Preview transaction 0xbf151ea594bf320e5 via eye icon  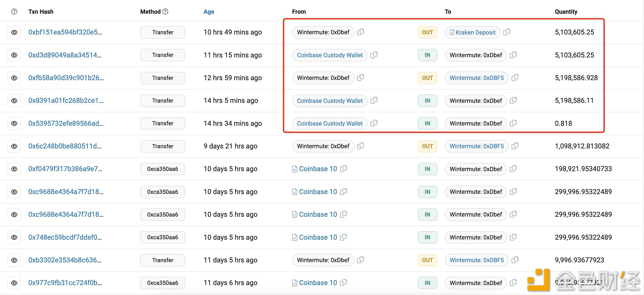tap(14, 32)
